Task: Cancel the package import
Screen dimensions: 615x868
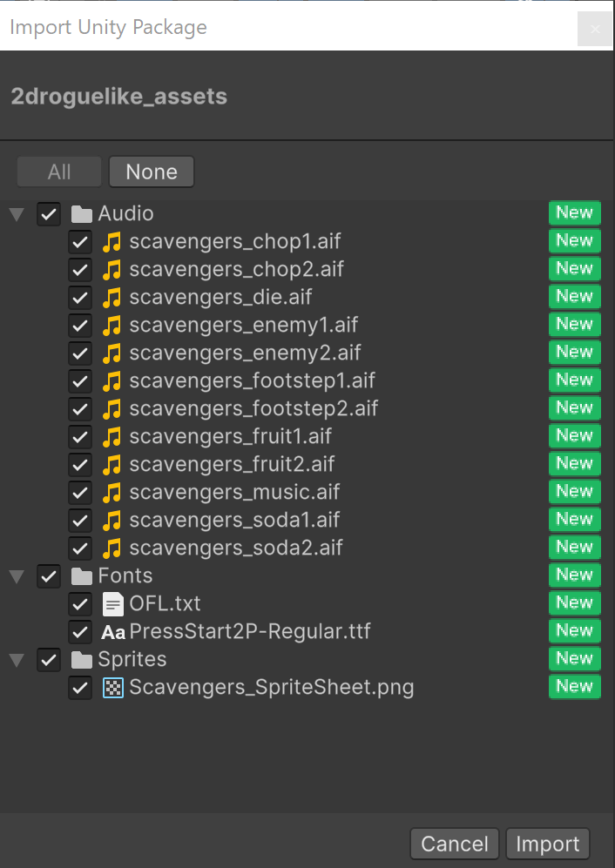Action: (x=455, y=844)
